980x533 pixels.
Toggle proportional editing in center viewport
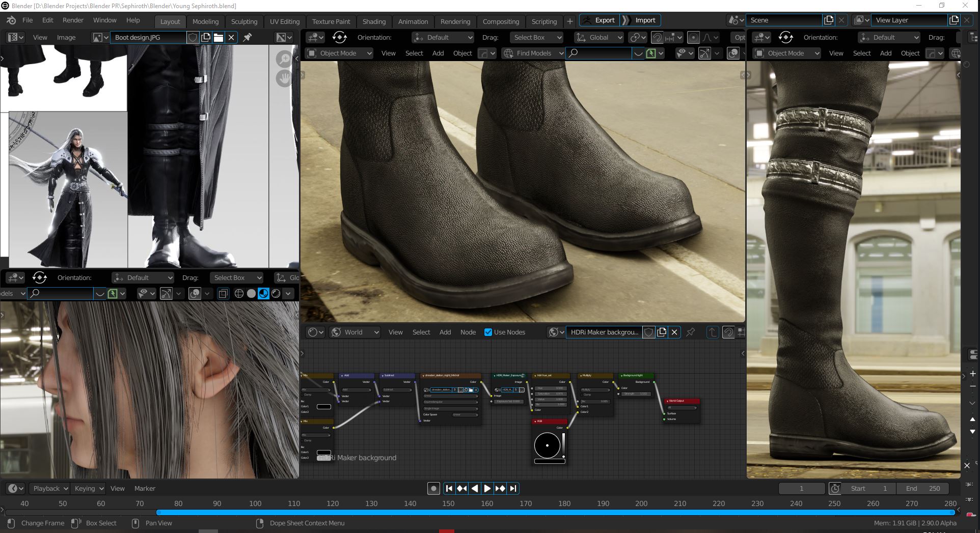[x=693, y=37]
